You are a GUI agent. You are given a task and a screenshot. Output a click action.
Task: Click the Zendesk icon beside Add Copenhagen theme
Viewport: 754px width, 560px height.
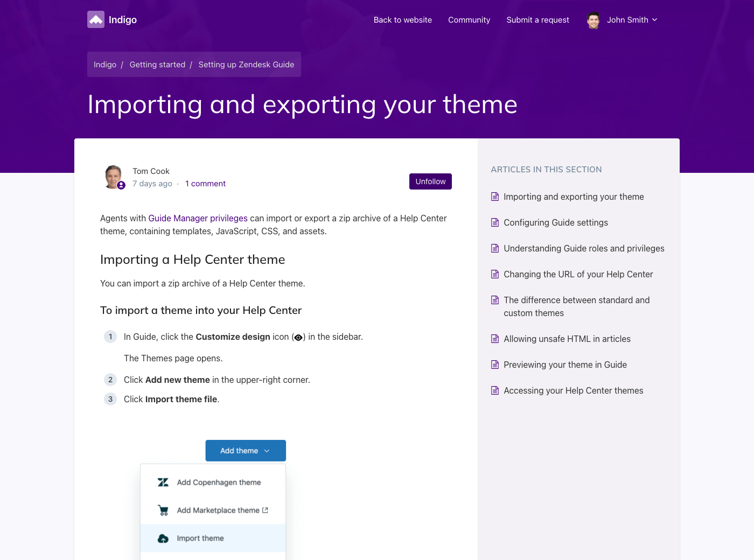pyautogui.click(x=163, y=482)
